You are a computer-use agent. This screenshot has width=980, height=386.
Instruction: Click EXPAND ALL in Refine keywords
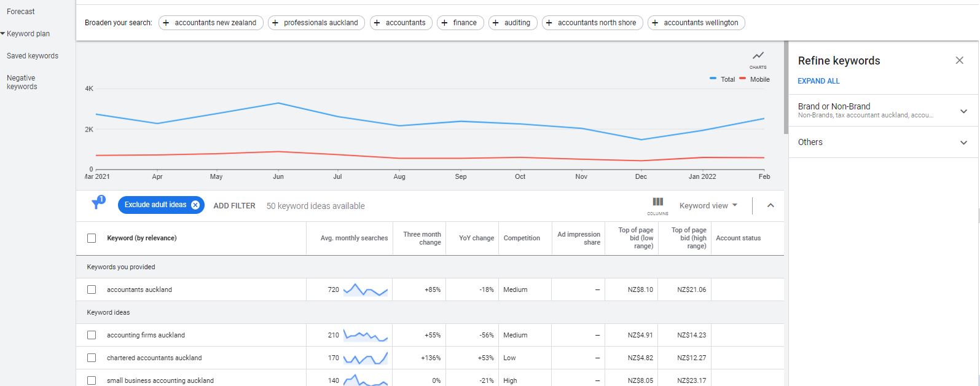click(x=818, y=81)
